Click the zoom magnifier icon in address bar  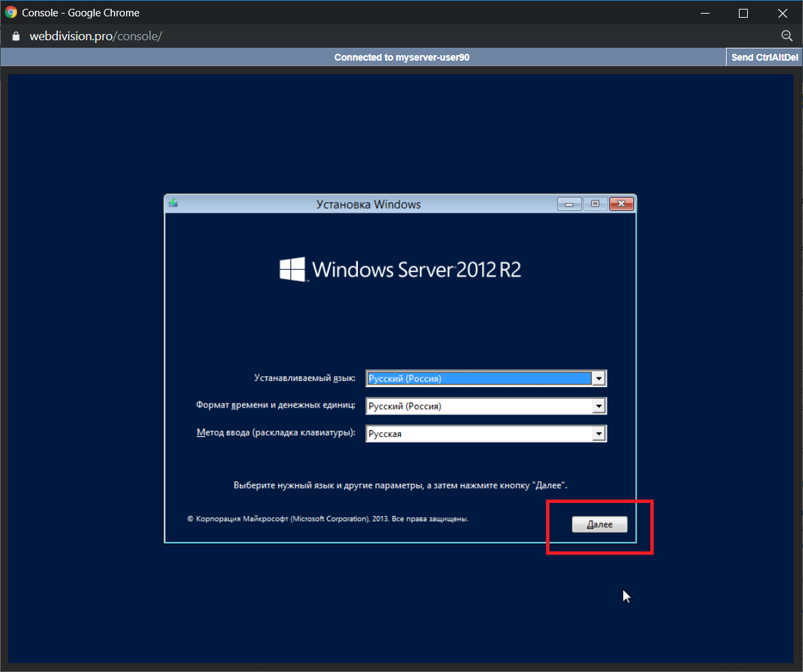pos(786,36)
